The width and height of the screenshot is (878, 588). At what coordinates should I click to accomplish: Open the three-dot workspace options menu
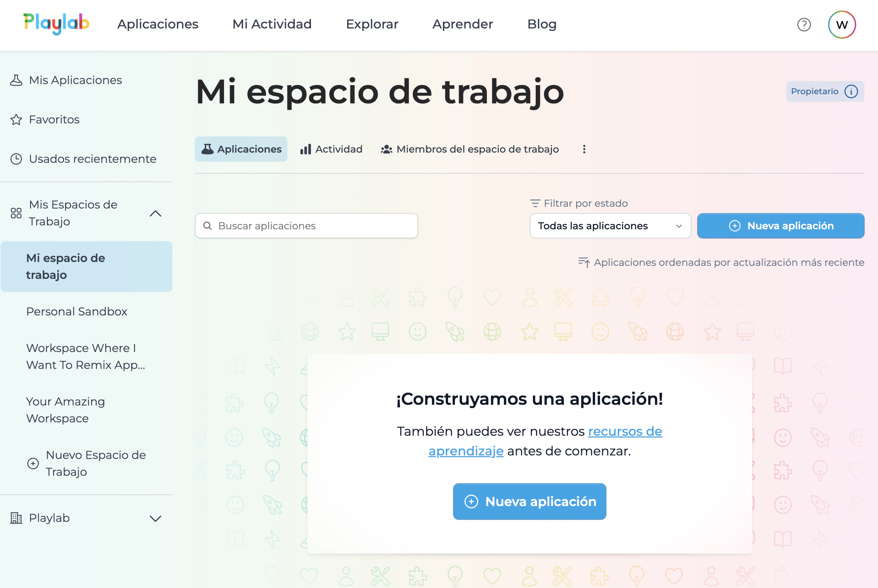tap(584, 149)
